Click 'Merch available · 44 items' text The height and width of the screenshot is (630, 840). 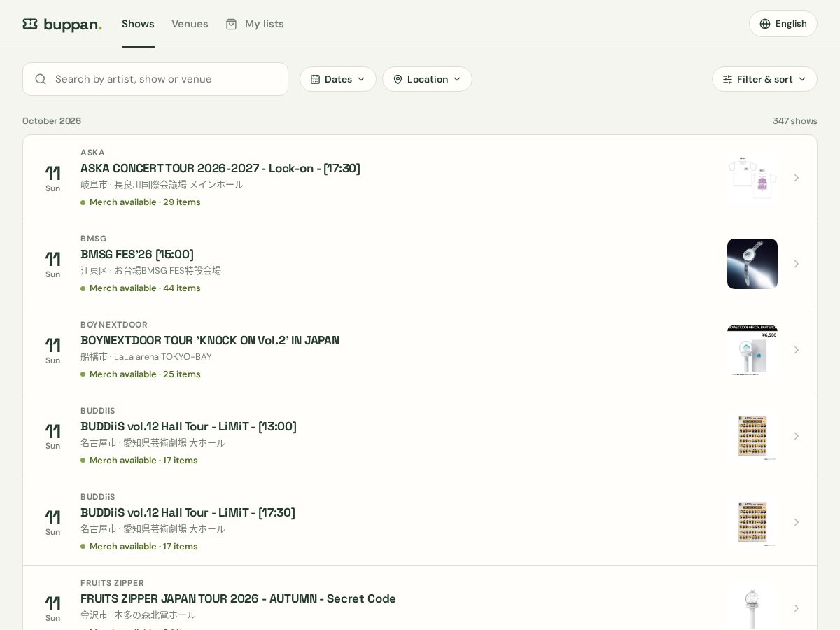pyautogui.click(x=145, y=288)
